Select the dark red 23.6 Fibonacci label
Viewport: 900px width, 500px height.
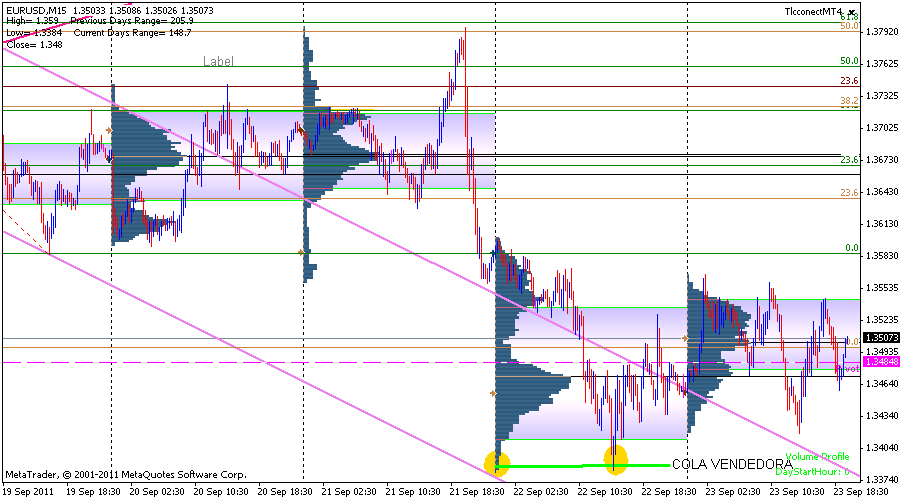(849, 81)
